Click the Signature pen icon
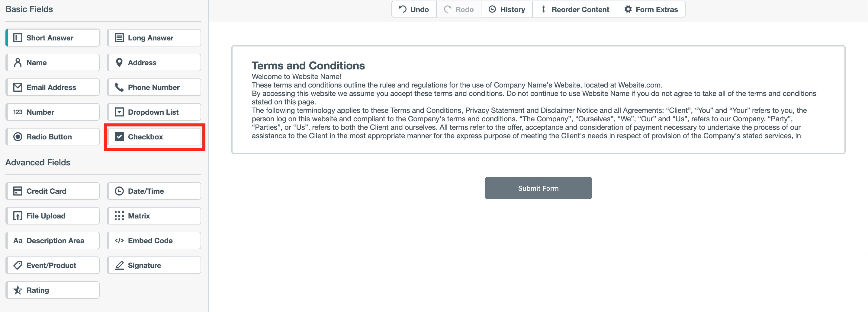This screenshot has width=868, height=312. (x=119, y=265)
